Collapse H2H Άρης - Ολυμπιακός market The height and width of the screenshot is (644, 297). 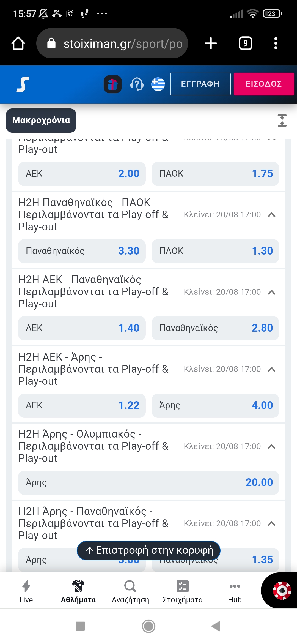tap(271, 446)
